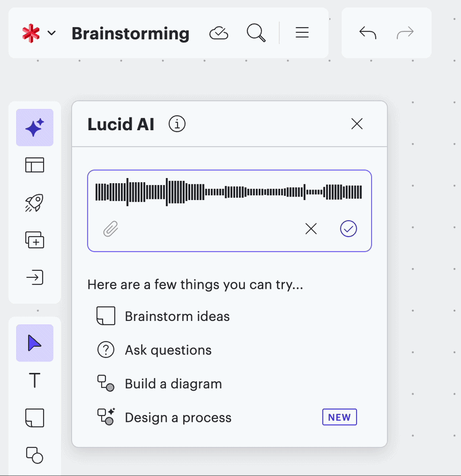Expand the Lucid logo menu arrow
Image resolution: width=461 pixels, height=476 pixels.
tap(52, 33)
